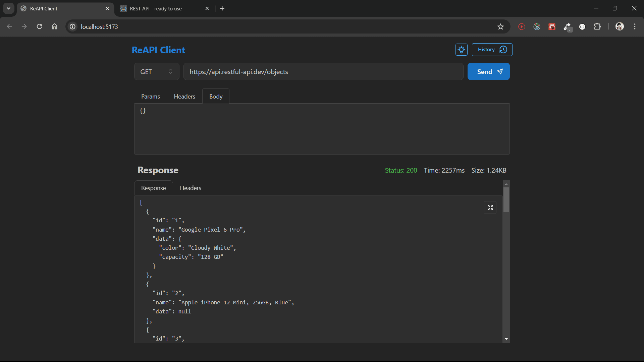Select the Params tab
The height and width of the screenshot is (362, 644).
[150, 96]
